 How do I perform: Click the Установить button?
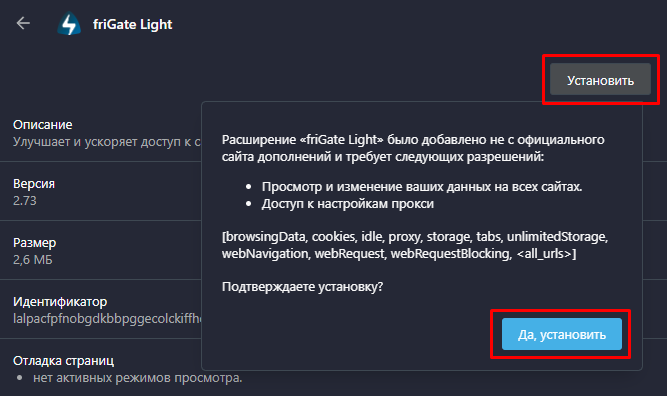[600, 80]
